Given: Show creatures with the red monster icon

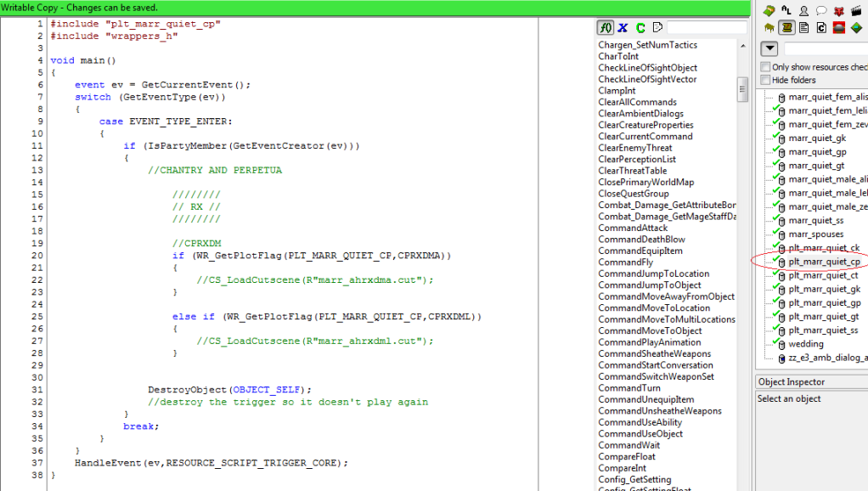Looking at the screenshot, I should coord(838,11).
